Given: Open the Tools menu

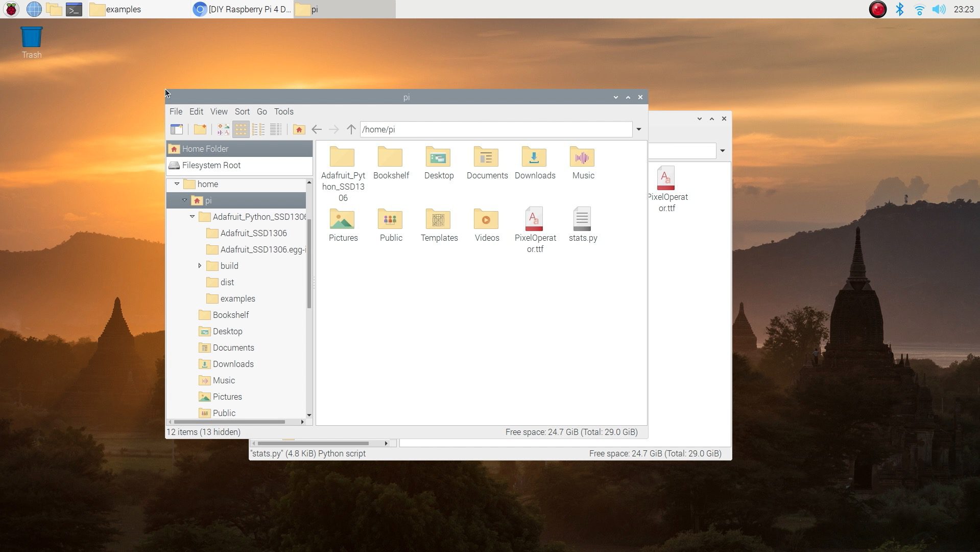Looking at the screenshot, I should tap(283, 111).
